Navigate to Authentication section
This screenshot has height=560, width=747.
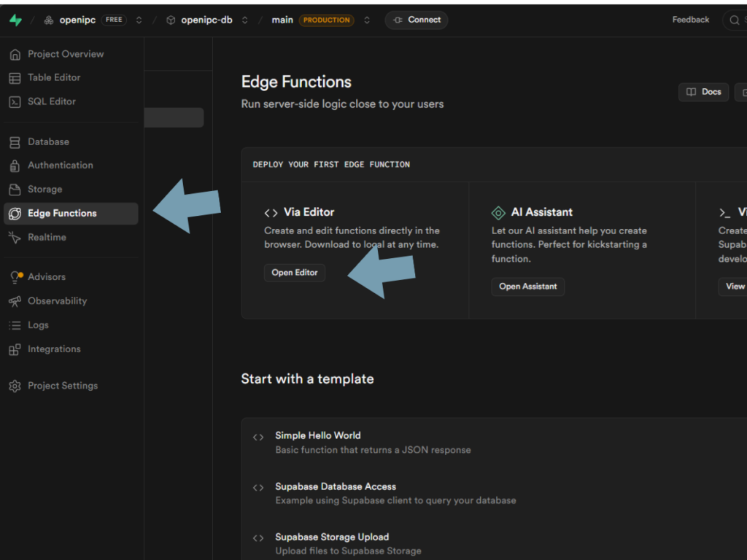point(71,166)
